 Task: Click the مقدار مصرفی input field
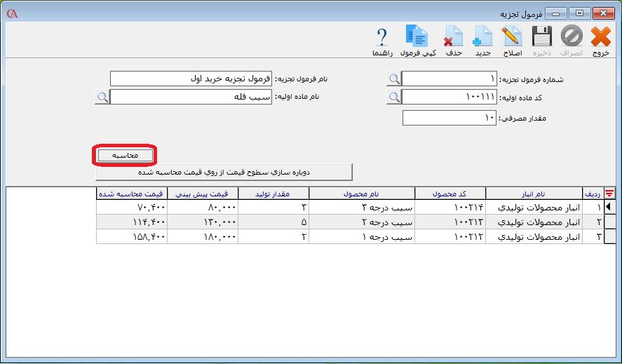(449, 118)
